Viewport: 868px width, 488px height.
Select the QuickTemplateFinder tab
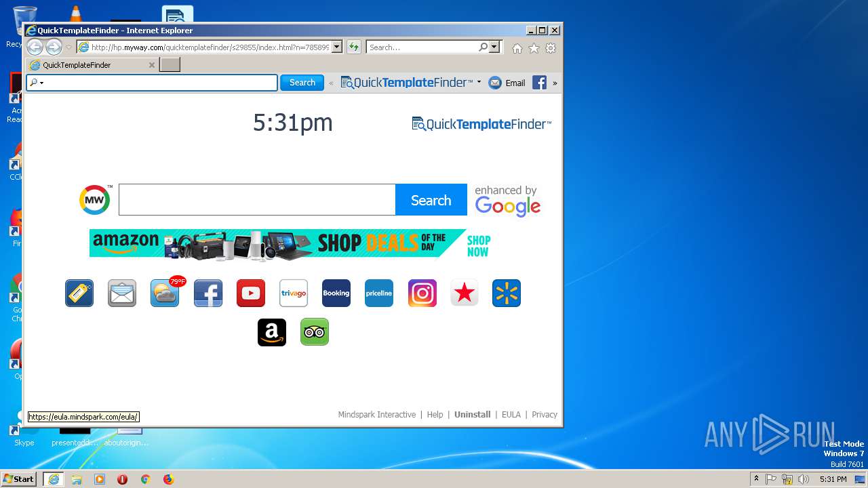click(93, 65)
